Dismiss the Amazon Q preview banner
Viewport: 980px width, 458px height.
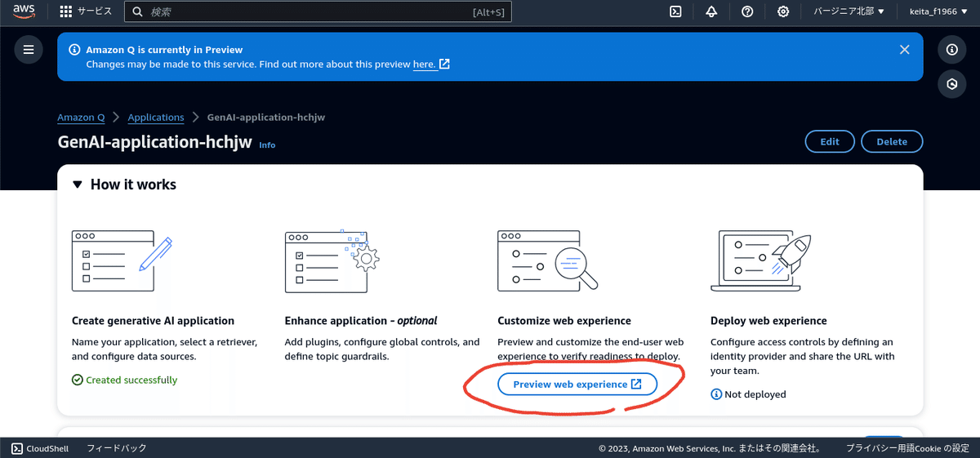904,50
